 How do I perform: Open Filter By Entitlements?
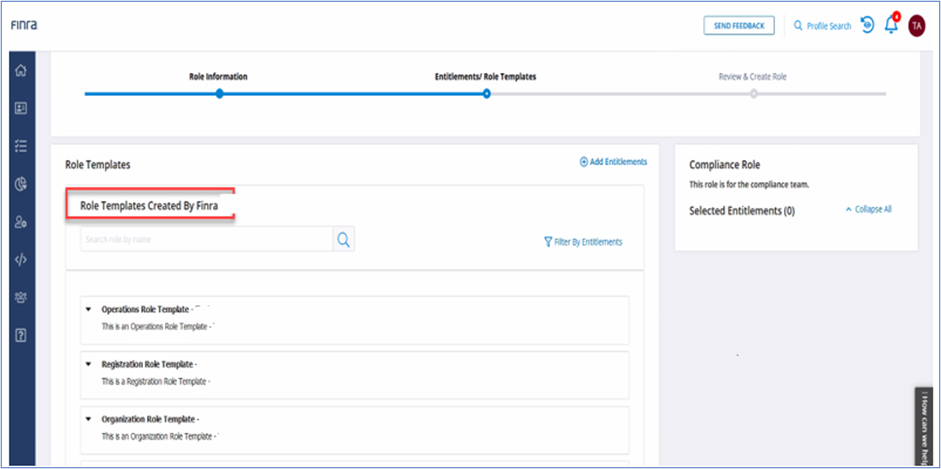click(583, 241)
